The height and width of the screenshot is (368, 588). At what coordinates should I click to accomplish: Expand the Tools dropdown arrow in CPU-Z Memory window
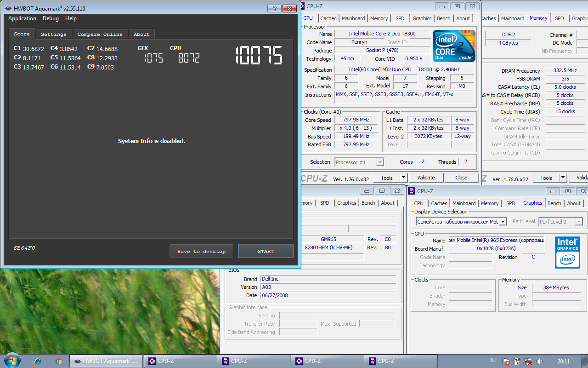[x=563, y=178]
